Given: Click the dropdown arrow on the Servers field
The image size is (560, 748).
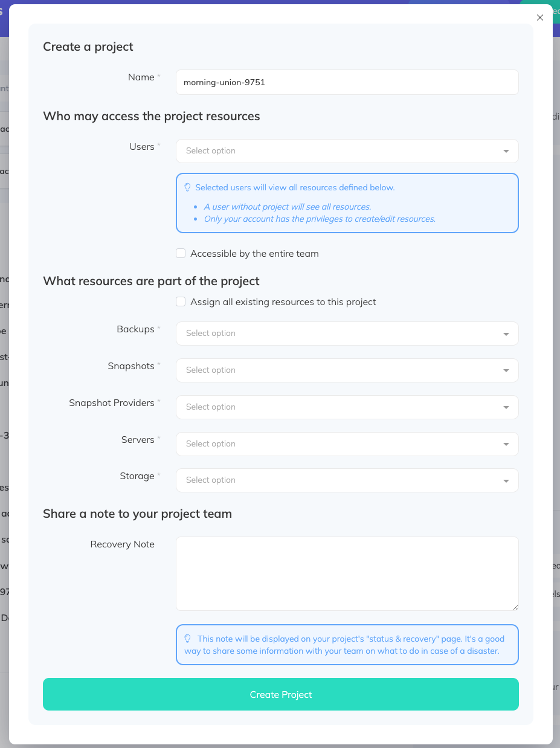Looking at the screenshot, I should click(x=506, y=444).
